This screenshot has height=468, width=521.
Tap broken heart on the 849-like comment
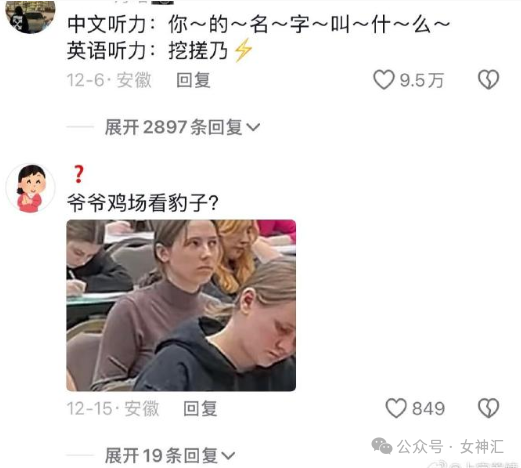pos(488,408)
